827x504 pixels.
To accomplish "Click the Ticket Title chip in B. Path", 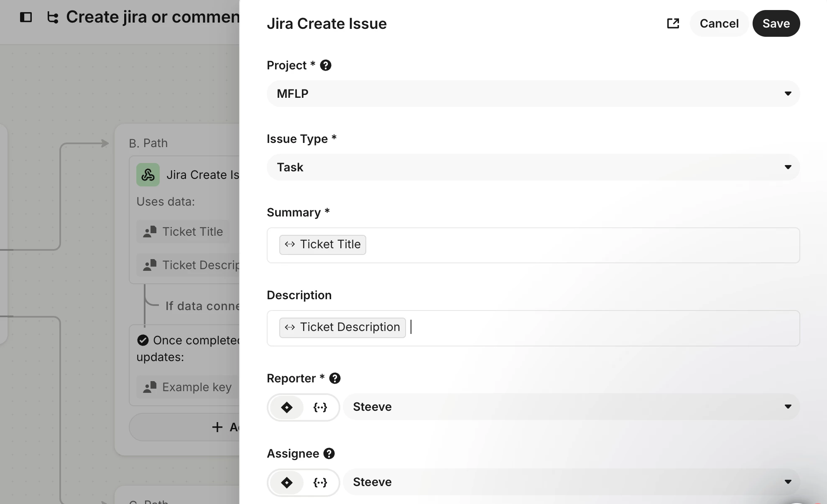I will 183,232.
